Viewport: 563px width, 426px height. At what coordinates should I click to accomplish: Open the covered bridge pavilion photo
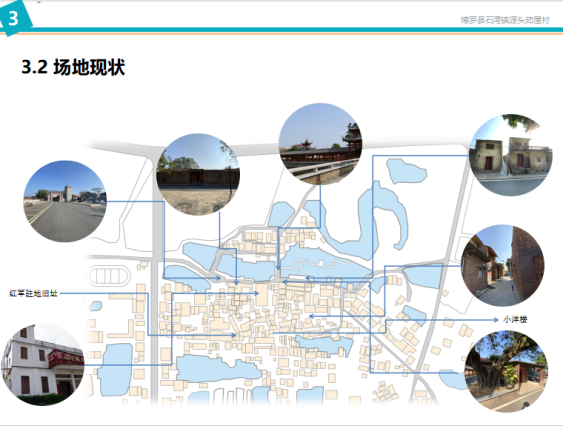[320, 144]
